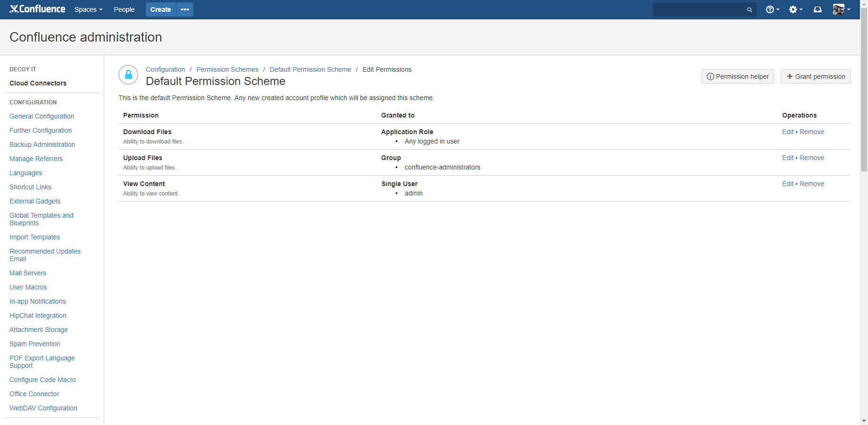Screen dimensions: 868x425
Task: Open the create-from-template ellipsis button
Action: pos(185,9)
